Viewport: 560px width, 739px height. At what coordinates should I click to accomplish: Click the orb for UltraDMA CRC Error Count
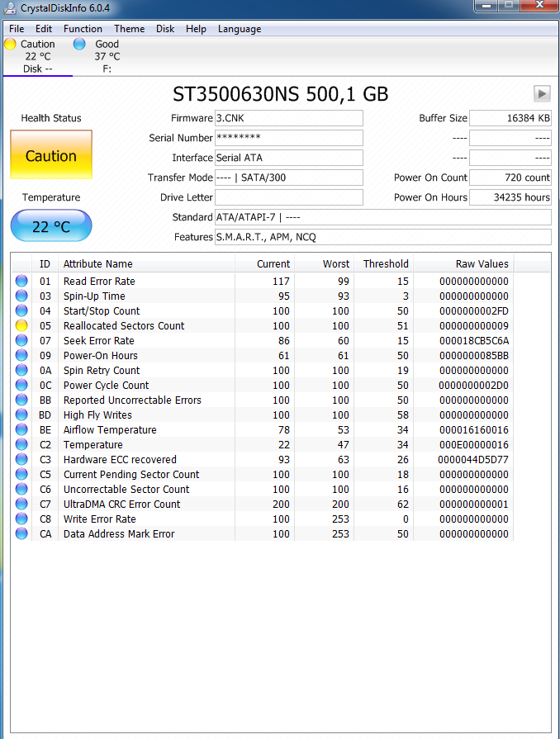coord(21,504)
